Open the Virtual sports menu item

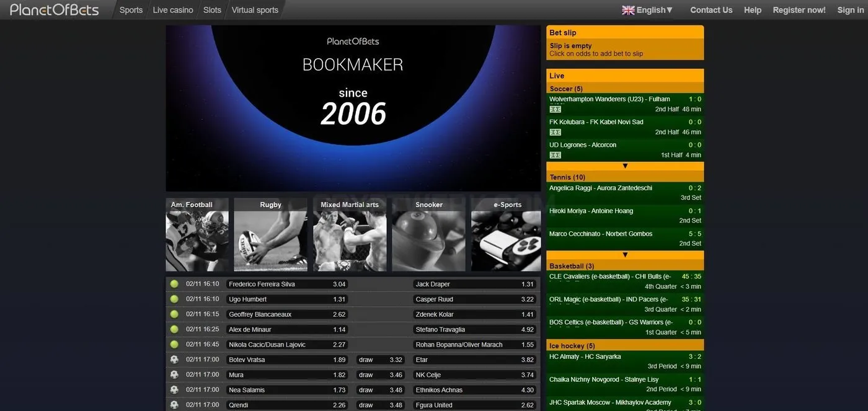click(x=255, y=10)
